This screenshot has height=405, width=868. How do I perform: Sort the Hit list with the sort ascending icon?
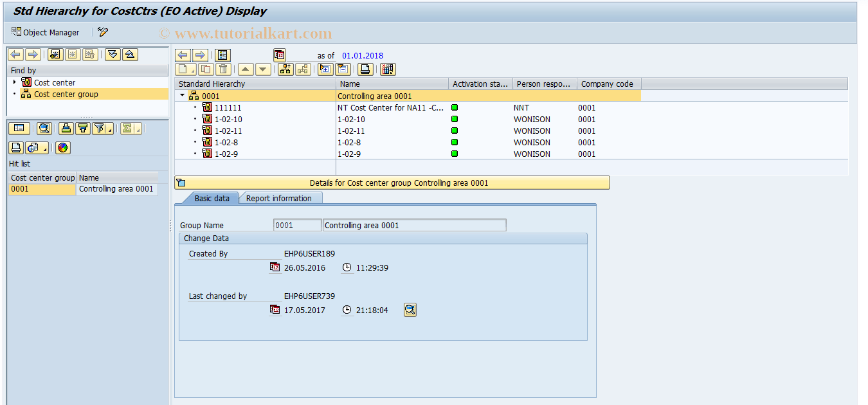[x=66, y=128]
